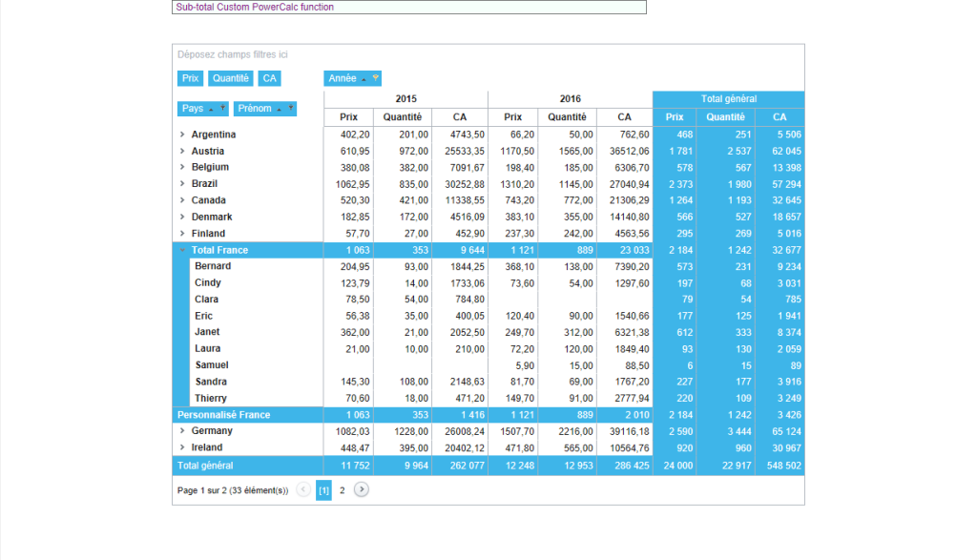Click the 'Sub-total Custom PowerCalc function' box
This screenshot has height=560, width=977.
[409, 7]
